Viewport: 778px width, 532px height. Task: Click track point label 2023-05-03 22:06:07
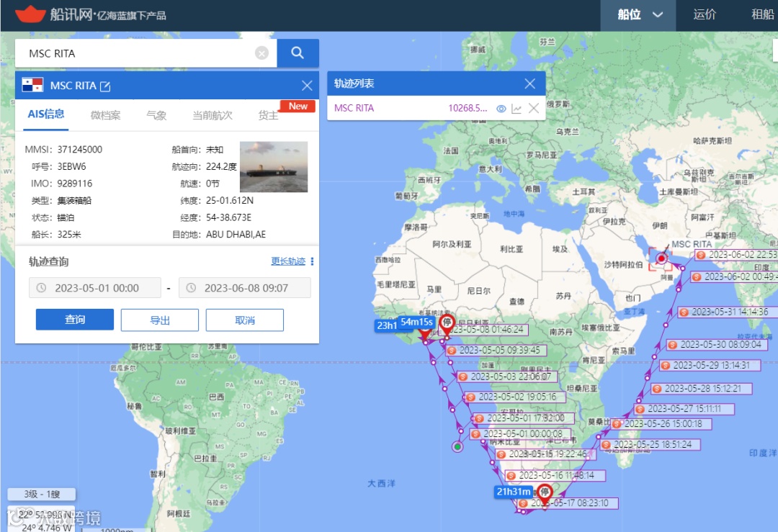click(x=506, y=377)
